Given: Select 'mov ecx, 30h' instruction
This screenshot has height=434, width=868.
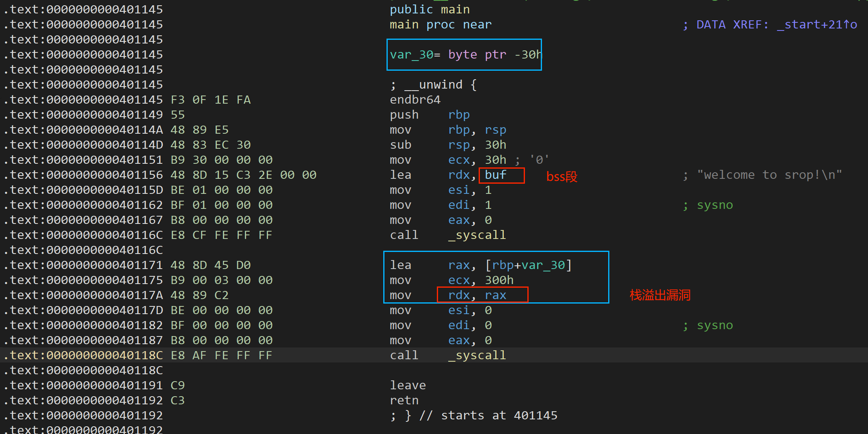Looking at the screenshot, I should click(x=448, y=160).
